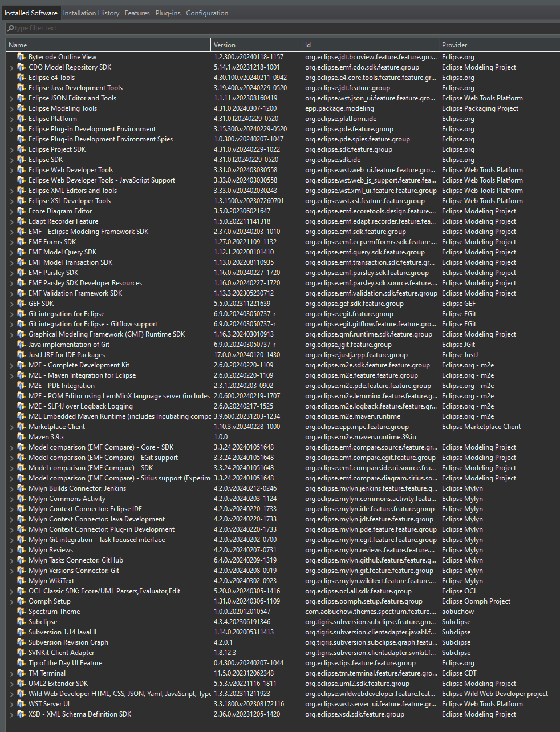
Task: Open the Installation History tab
Action: coord(91,13)
